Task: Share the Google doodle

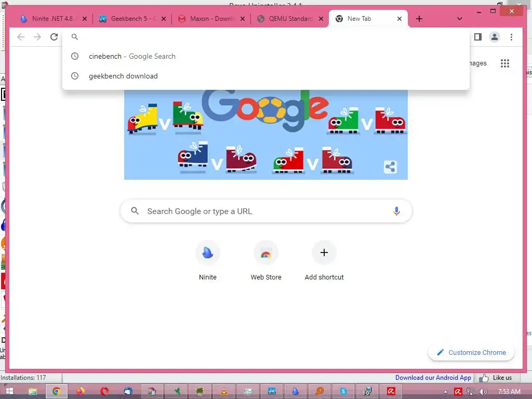Action: (x=390, y=167)
